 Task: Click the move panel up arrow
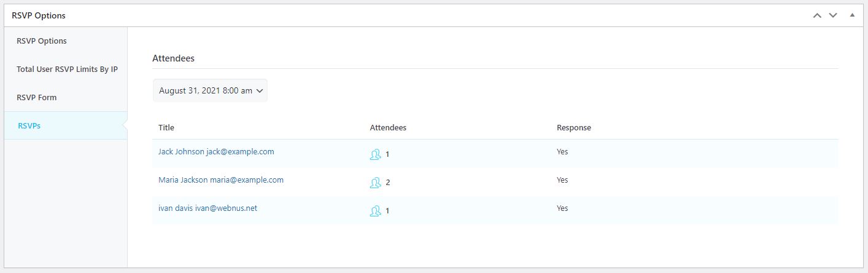[x=817, y=15]
